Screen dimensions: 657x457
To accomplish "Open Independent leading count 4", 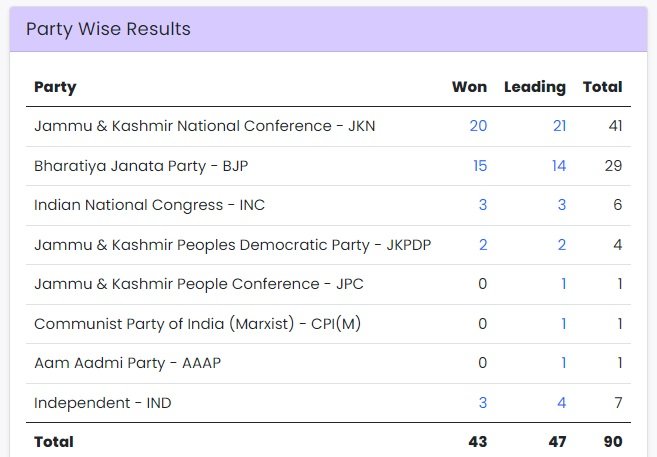I will (x=562, y=403).
